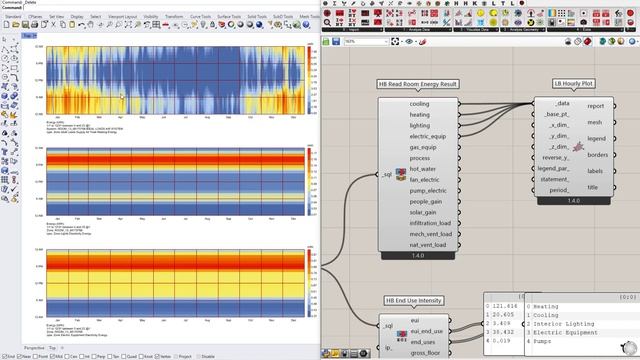640x360 pixels.
Task: Select the value 121.616 in the panel
Action: [505, 306]
